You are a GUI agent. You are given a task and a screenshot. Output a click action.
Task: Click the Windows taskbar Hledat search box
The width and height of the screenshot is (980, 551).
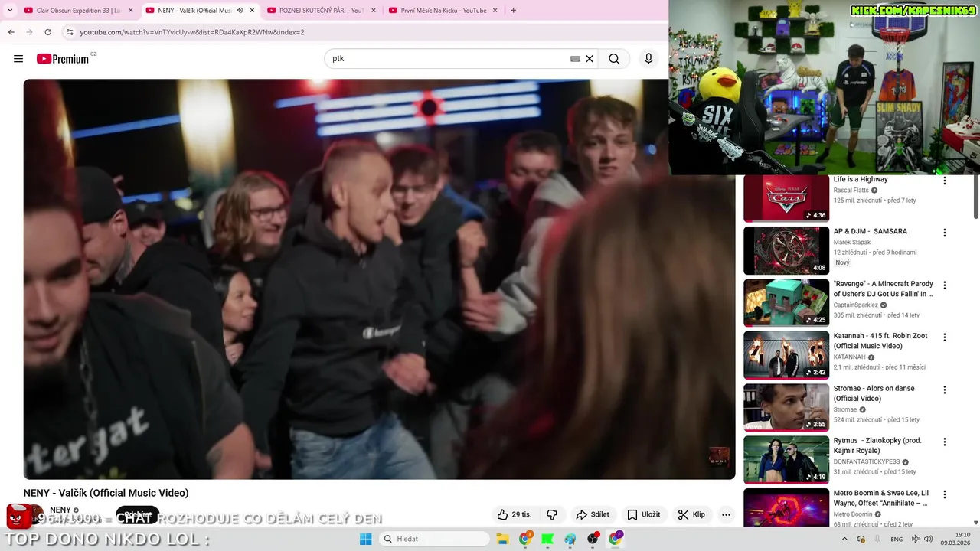tap(433, 539)
